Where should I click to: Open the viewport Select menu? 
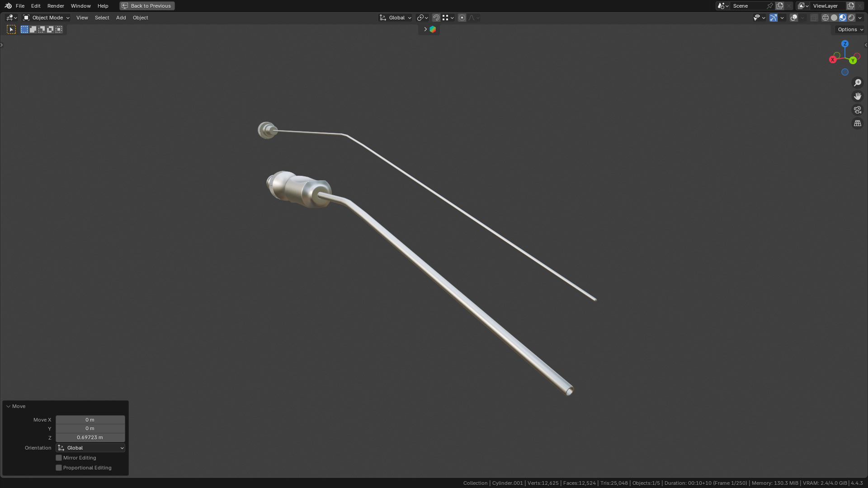pos(102,18)
